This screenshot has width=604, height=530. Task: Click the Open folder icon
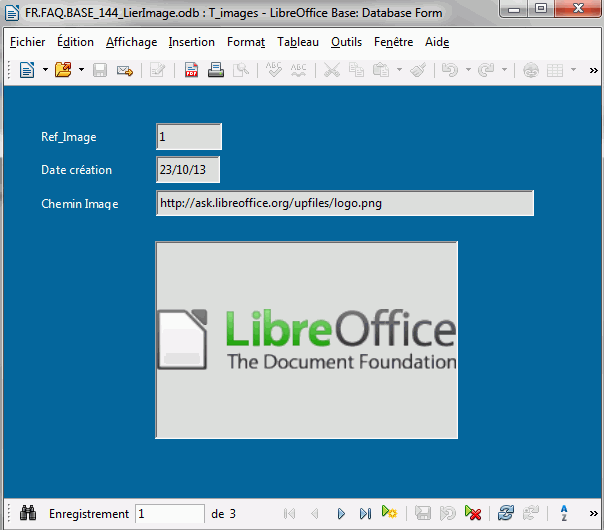point(63,70)
